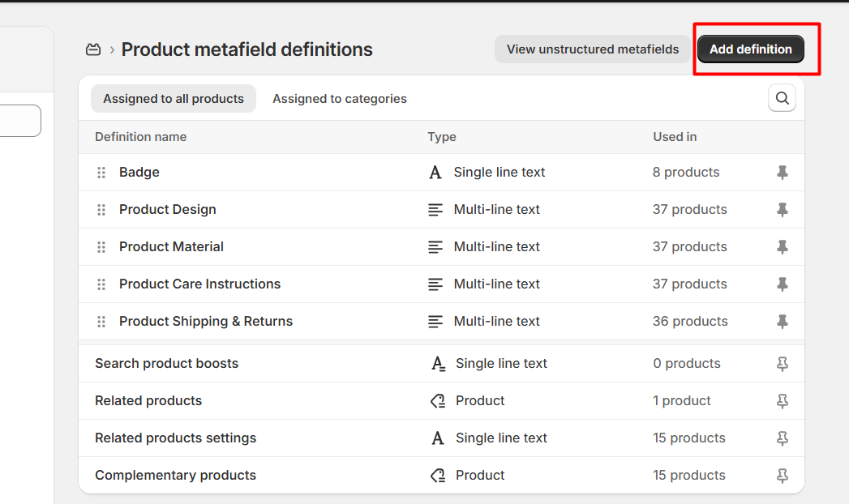The width and height of the screenshot is (849, 504).
Task: Unpin the Product Material definition
Action: (x=782, y=247)
